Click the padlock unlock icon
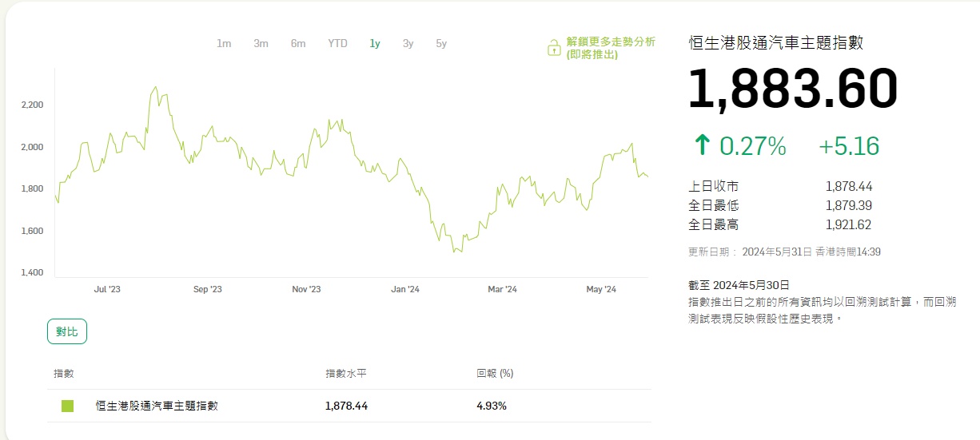980x440 pixels. 553,48
